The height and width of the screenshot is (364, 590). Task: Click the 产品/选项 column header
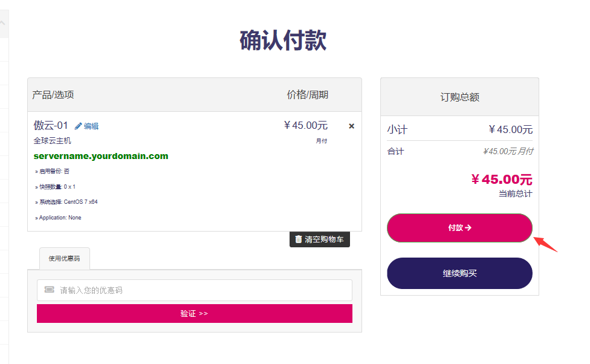pos(53,95)
